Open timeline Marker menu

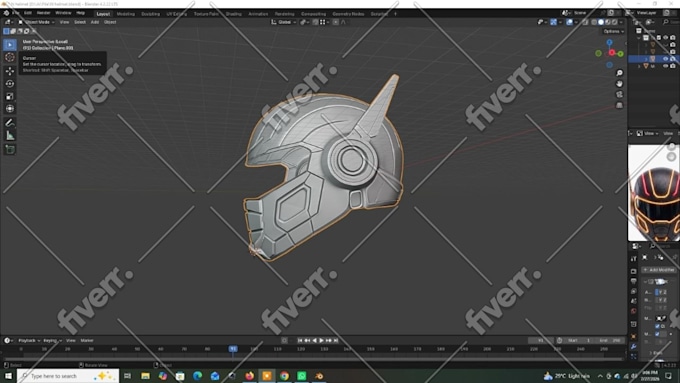click(x=87, y=340)
